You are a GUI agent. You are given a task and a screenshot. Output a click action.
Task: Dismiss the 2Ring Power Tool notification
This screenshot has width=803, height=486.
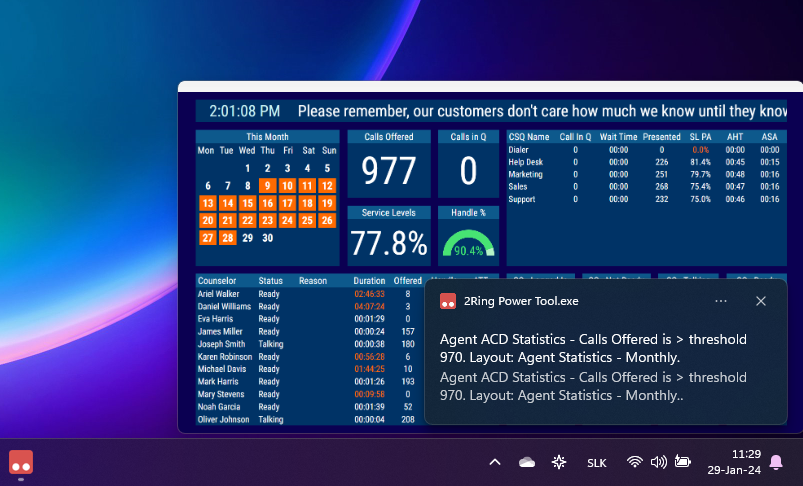[760, 301]
